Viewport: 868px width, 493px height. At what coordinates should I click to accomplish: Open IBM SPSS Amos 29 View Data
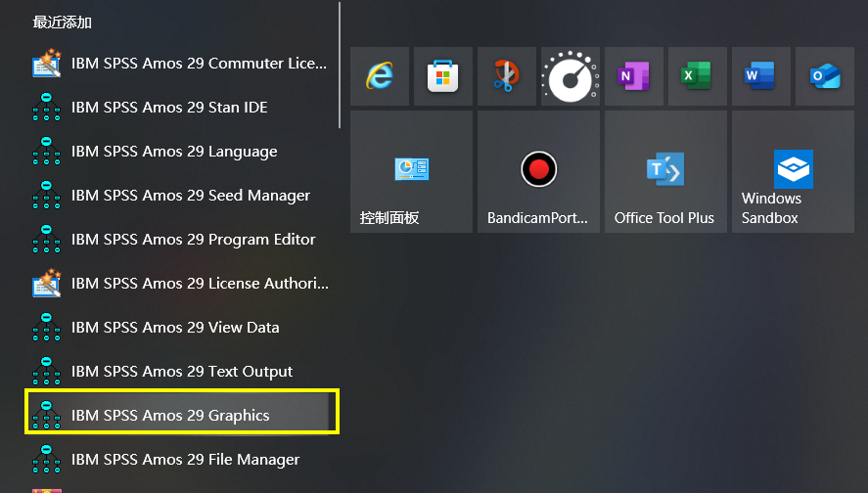pos(181,328)
